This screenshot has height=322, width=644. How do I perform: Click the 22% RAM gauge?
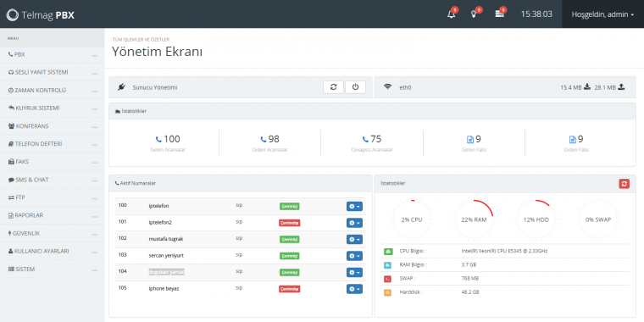click(474, 219)
